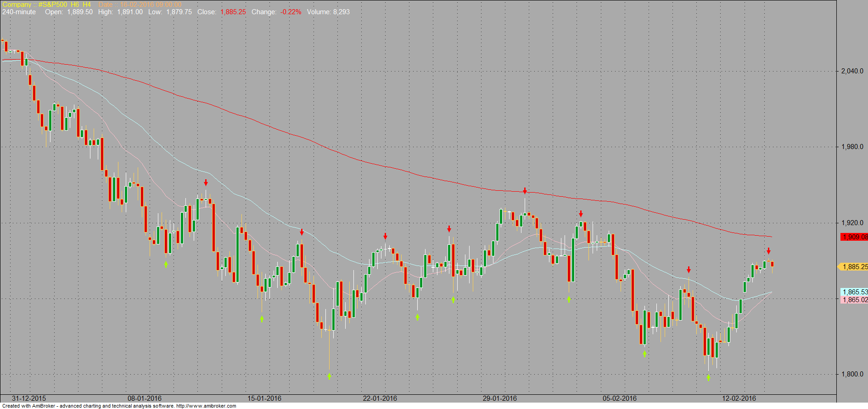This screenshot has width=868, height=409.
Task: Select the cyan 1,865.53 moving average tag
Action: pos(854,292)
